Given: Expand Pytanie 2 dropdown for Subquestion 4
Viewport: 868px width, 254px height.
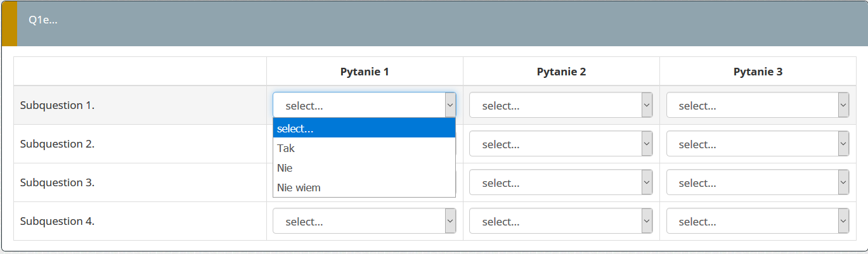Looking at the screenshot, I should click(560, 221).
